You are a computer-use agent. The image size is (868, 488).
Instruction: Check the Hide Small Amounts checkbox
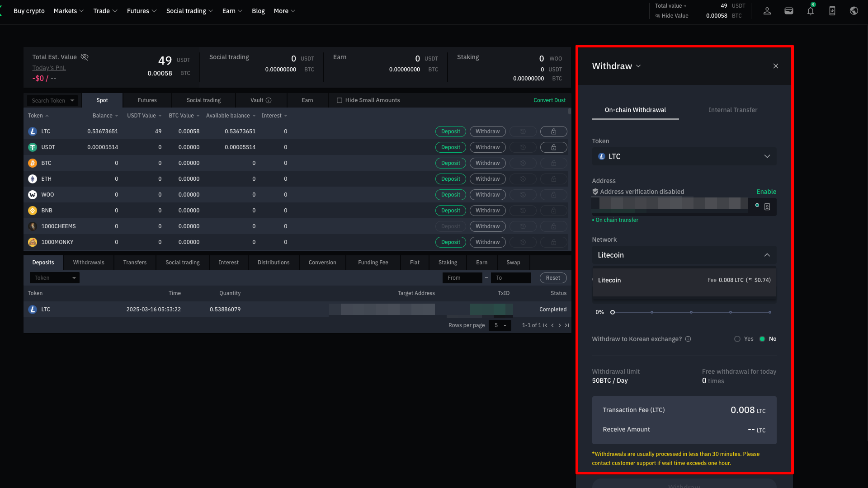click(x=340, y=100)
